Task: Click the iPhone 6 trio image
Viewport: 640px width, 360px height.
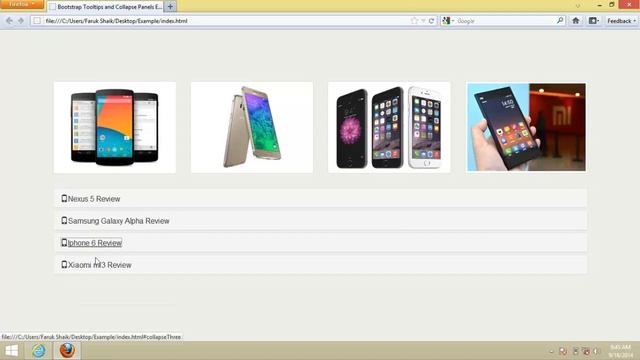Action: click(x=389, y=127)
